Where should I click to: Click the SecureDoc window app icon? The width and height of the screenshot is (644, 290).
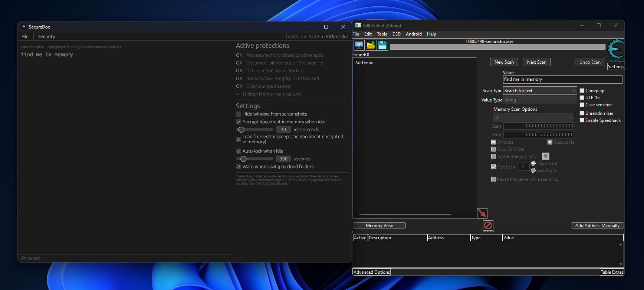pyautogui.click(x=24, y=27)
